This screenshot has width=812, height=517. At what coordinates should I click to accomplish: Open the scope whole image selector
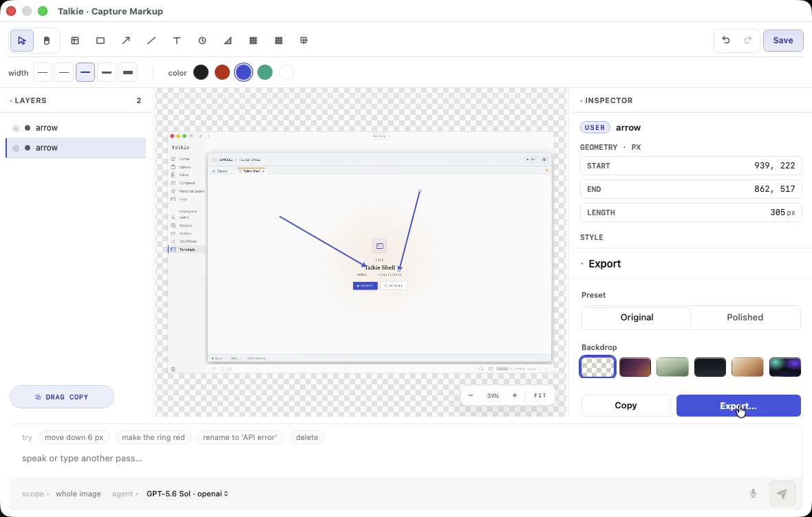(x=78, y=494)
